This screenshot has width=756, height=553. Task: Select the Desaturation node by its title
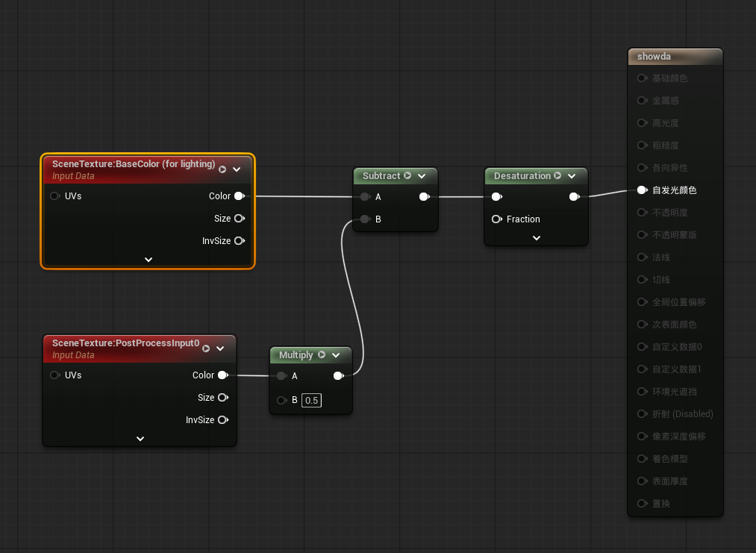(x=522, y=176)
